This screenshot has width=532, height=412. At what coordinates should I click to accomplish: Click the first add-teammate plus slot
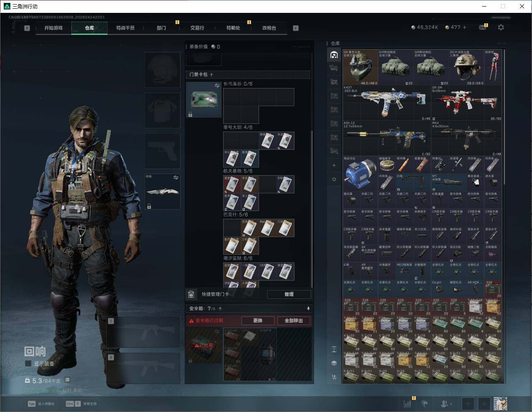pos(468,403)
